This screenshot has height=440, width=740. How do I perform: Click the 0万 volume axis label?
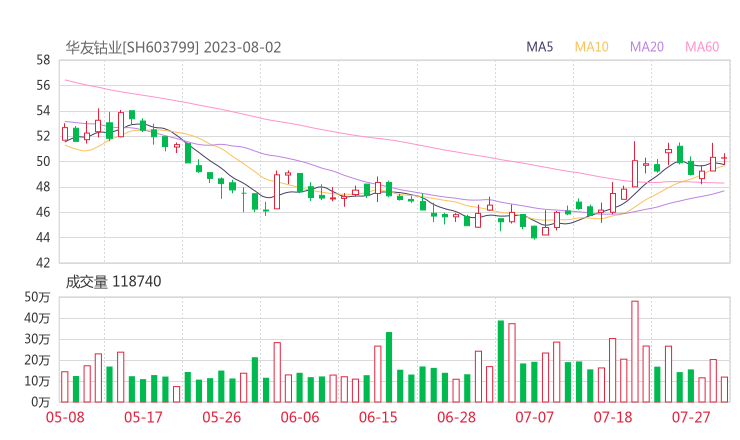point(40,402)
